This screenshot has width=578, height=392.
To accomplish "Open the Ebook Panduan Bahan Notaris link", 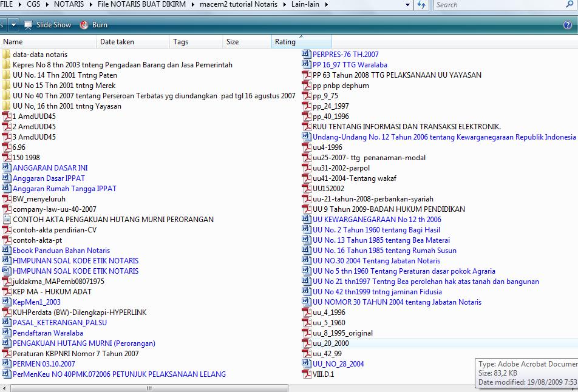I will point(59,250).
